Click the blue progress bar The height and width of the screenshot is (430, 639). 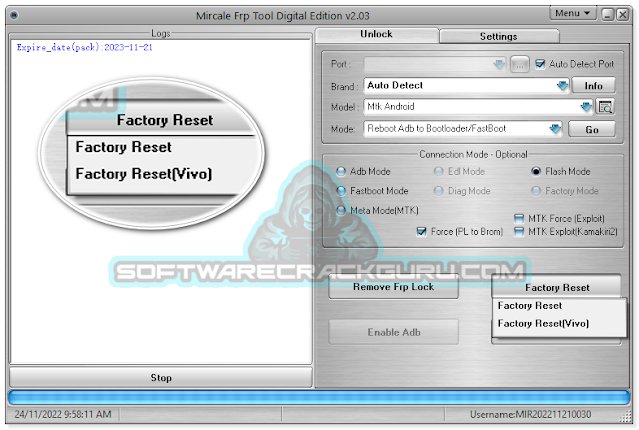(x=319, y=397)
